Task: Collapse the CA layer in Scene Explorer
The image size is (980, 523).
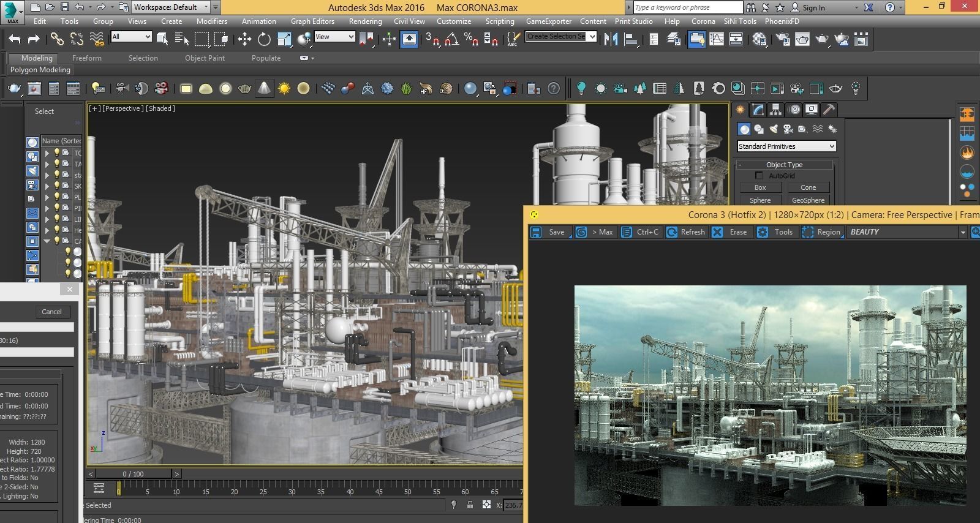Action: click(x=47, y=241)
